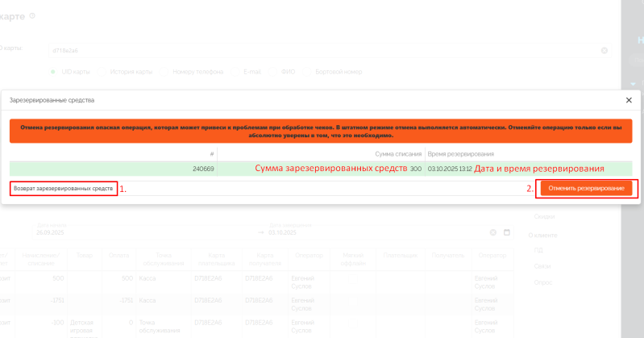644x338 pixels.
Task: Open the calendar picker icon
Action: coord(507,232)
